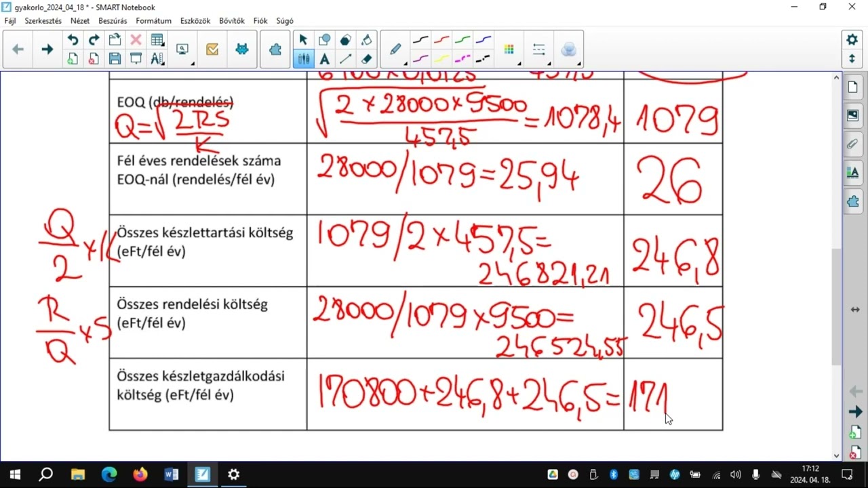Click the vertical scrollbar thumb
Screen dimensions: 868x488
point(836,307)
